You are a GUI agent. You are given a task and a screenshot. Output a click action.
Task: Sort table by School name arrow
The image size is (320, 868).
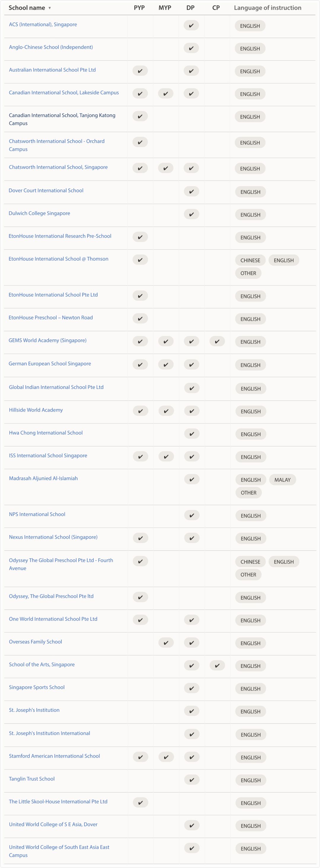coord(49,8)
